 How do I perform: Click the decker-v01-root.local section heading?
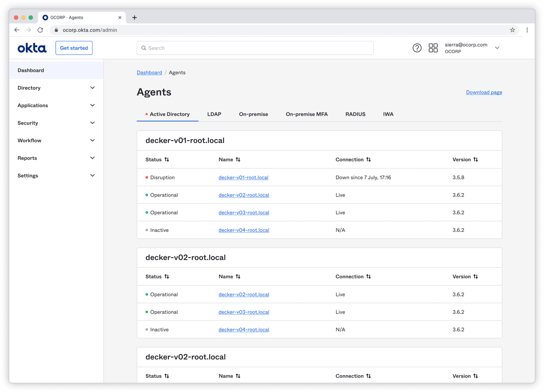185,141
